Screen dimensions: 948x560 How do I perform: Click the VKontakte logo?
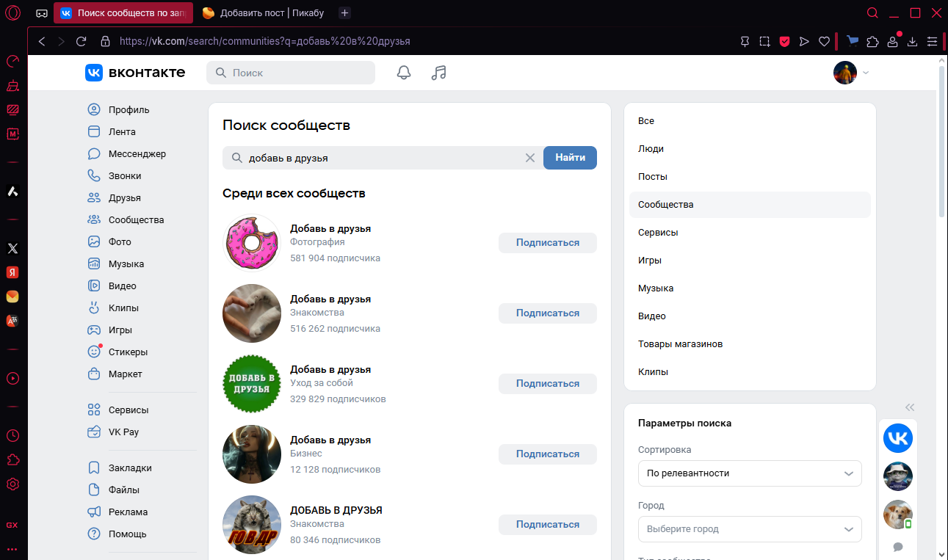pyautogui.click(x=135, y=73)
